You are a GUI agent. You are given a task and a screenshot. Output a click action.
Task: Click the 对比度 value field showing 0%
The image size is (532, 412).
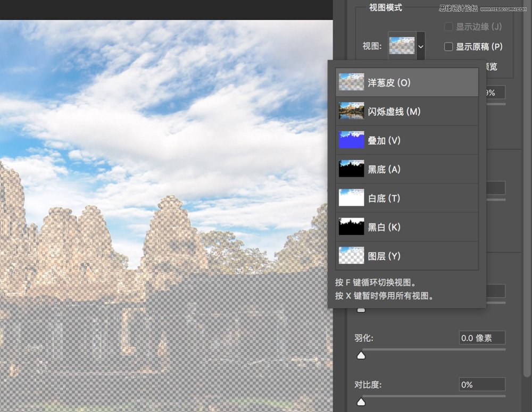481,384
